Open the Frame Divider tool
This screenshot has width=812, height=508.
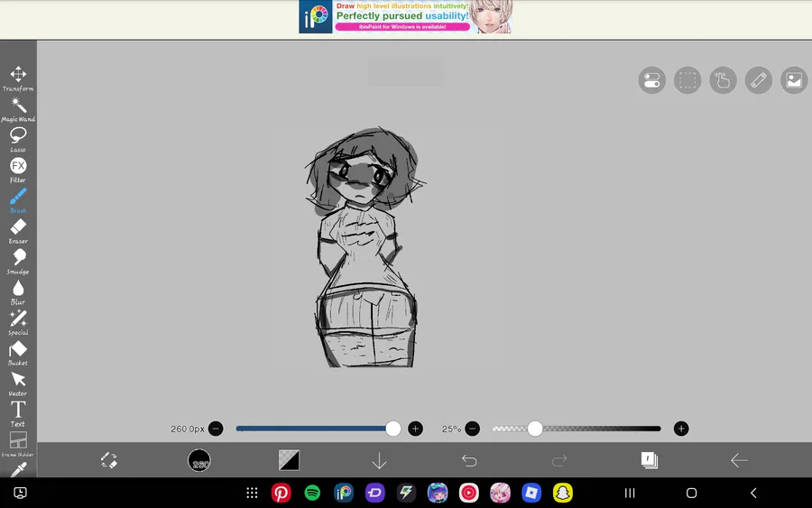[x=18, y=445]
